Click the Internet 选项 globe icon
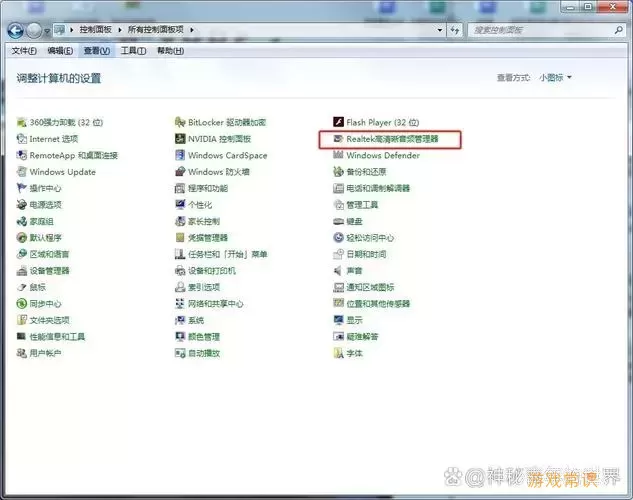The height and width of the screenshot is (500, 633). pos(21,139)
